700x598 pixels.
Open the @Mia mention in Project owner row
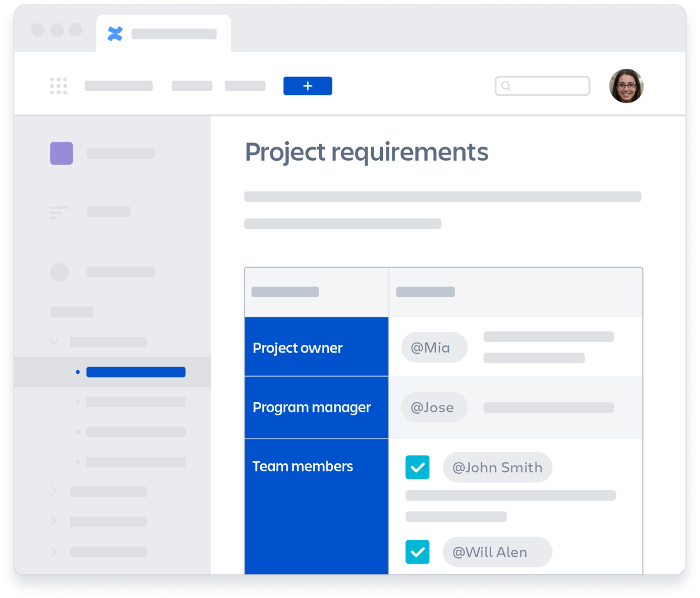tap(434, 347)
